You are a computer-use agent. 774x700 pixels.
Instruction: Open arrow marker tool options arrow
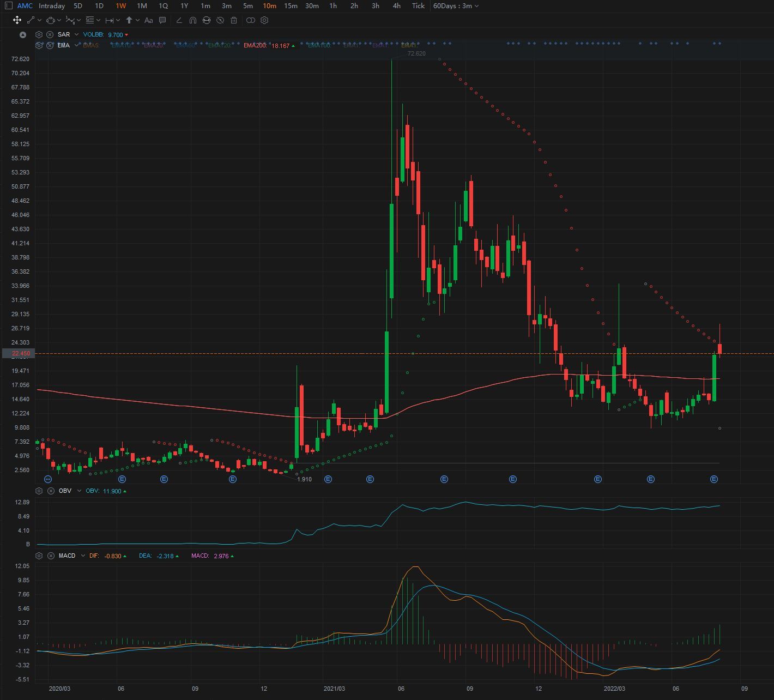137,20
